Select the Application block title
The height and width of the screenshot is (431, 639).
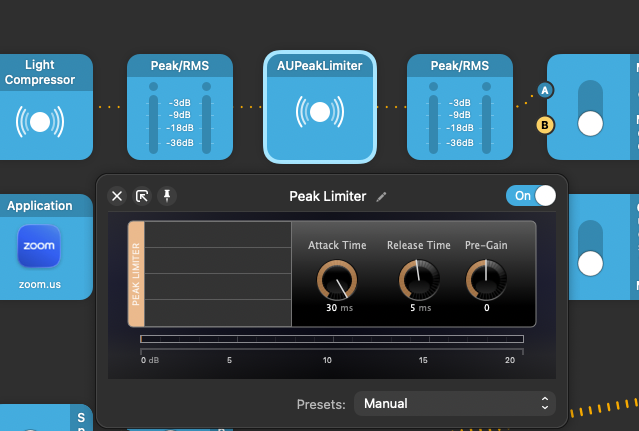[x=40, y=206]
